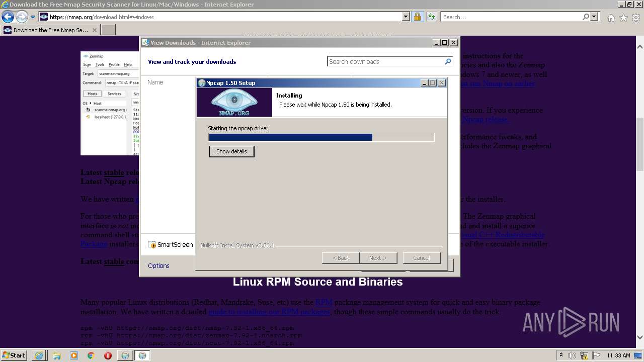Click the IE Forward arrow button
644x362 pixels.
coord(22,17)
